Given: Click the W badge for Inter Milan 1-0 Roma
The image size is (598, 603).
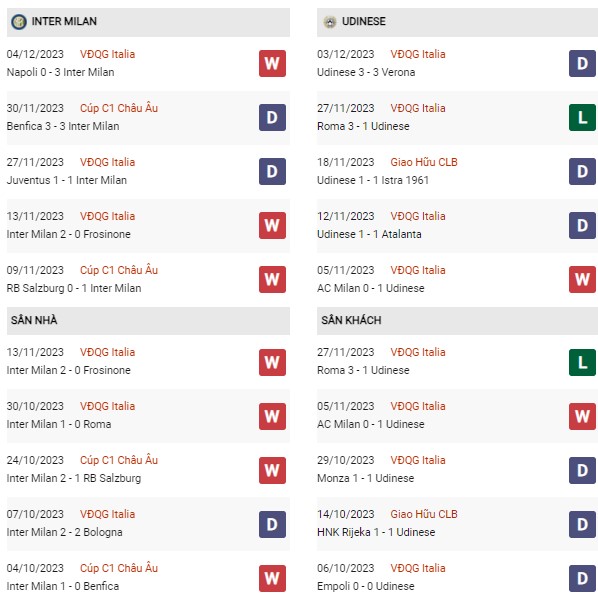Looking at the screenshot, I should (x=272, y=416).
